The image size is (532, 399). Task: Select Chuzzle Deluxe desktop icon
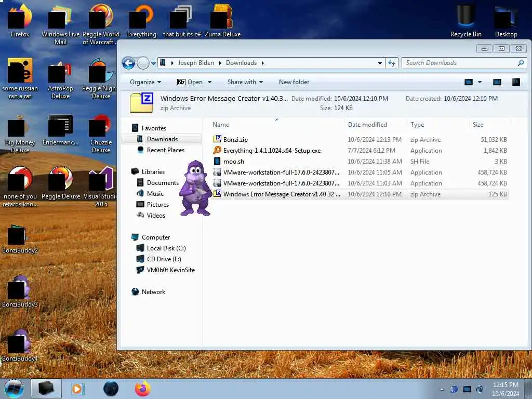pos(101,134)
